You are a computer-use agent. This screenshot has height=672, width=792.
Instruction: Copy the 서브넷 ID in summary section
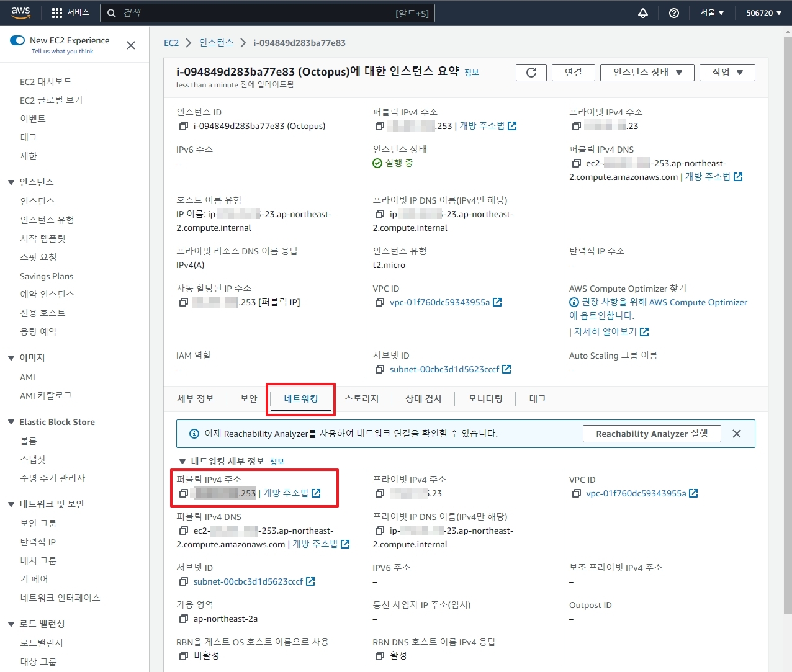click(x=380, y=369)
